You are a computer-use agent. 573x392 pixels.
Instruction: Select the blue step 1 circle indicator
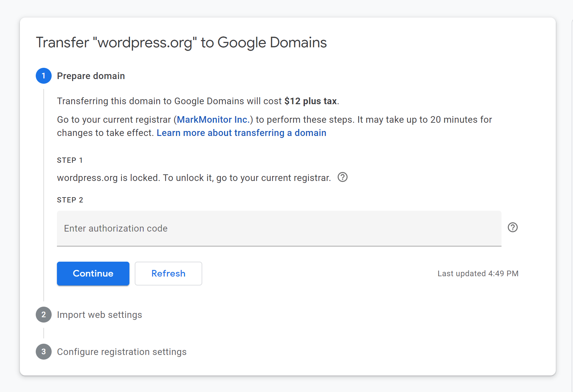(x=43, y=76)
